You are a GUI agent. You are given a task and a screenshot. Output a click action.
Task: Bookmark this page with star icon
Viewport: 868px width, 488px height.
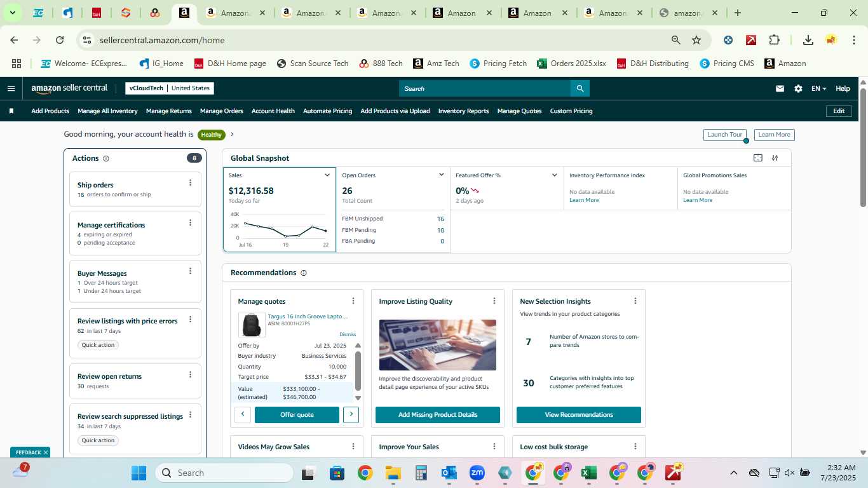pos(696,40)
